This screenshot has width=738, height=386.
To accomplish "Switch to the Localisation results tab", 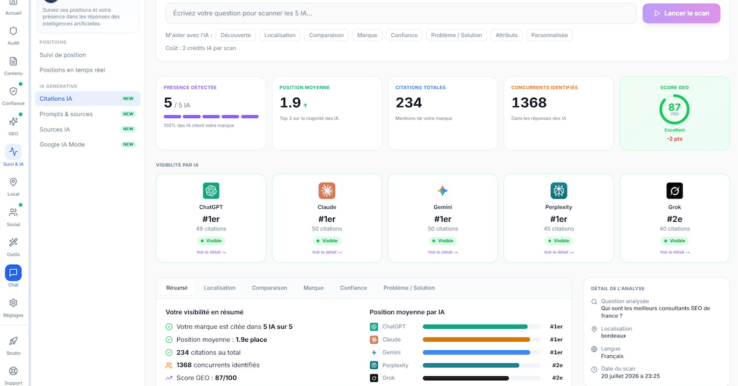I will [x=219, y=288].
